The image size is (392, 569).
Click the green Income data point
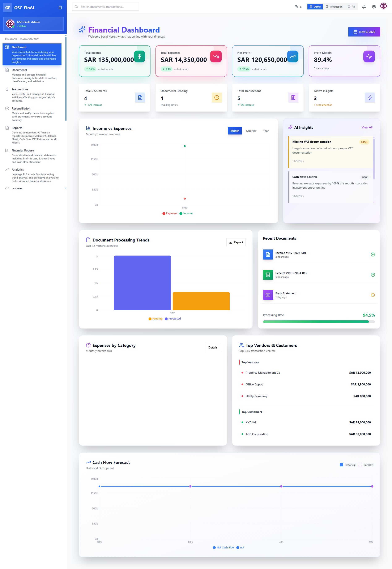pyautogui.click(x=185, y=146)
